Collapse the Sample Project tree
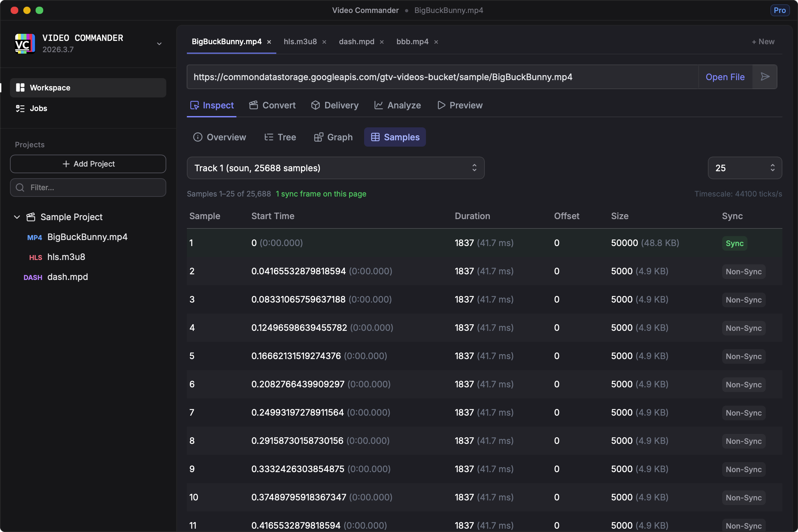 click(17, 217)
